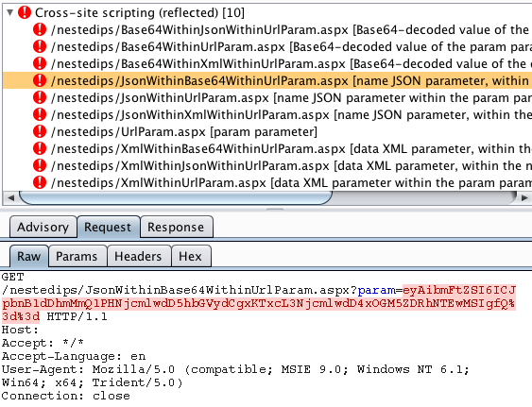Select the XmlWithinBase64WithinUrlParam.aspx issue
532x407 pixels.
267,148
